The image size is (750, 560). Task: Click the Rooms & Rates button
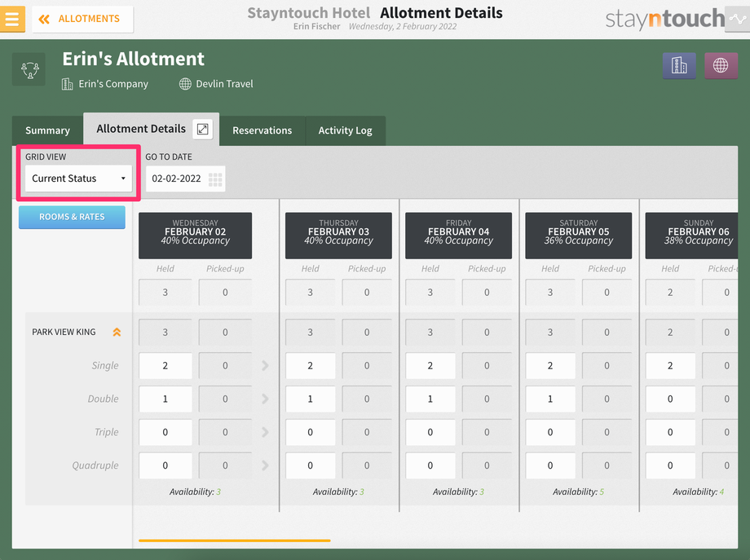pos(72,217)
